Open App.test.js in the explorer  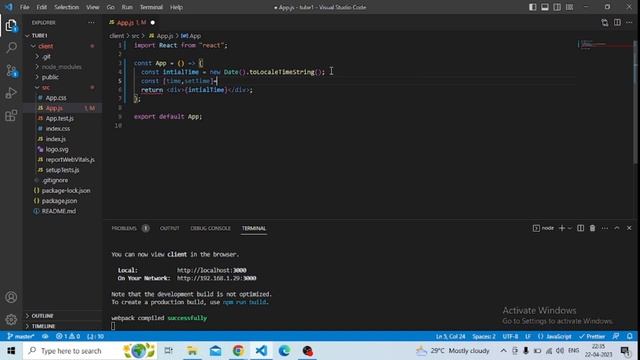[x=60, y=118]
